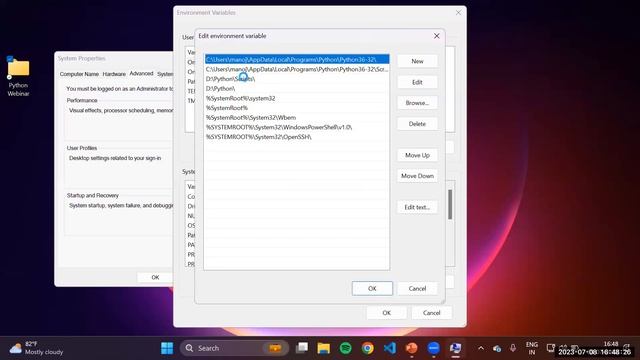Select the Python36-32\Scr... path entry
The height and width of the screenshot is (360, 640).
tap(297, 69)
